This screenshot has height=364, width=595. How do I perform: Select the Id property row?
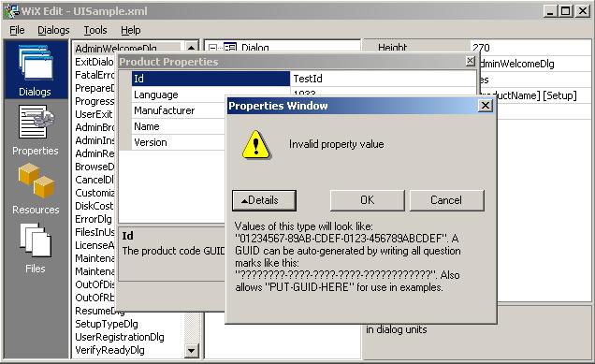pyautogui.click(x=210, y=79)
